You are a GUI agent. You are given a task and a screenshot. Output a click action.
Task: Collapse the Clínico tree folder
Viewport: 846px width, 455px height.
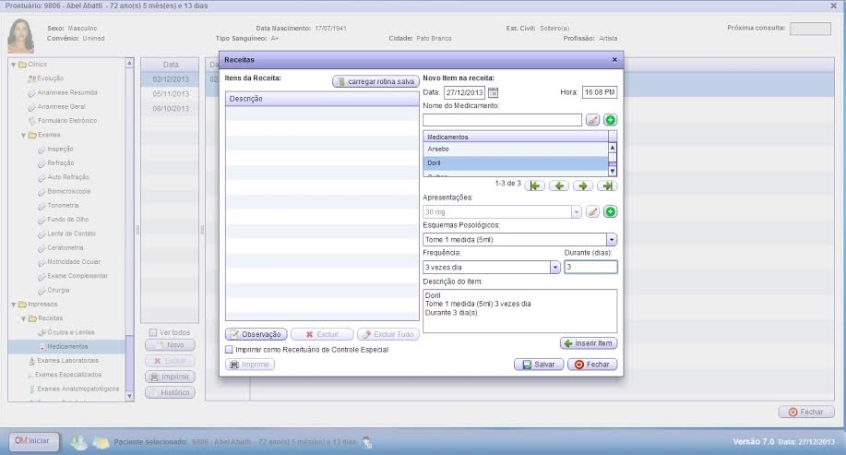(x=13, y=64)
